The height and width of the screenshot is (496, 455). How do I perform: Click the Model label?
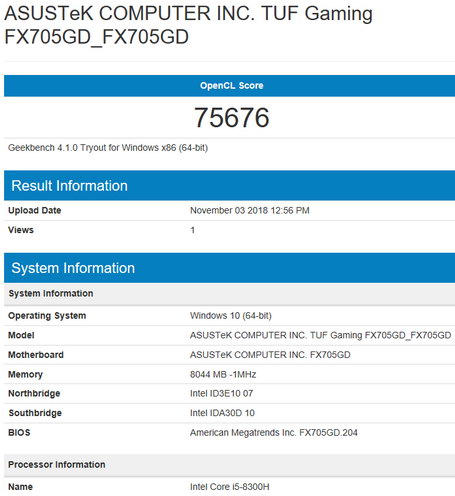tap(21, 335)
